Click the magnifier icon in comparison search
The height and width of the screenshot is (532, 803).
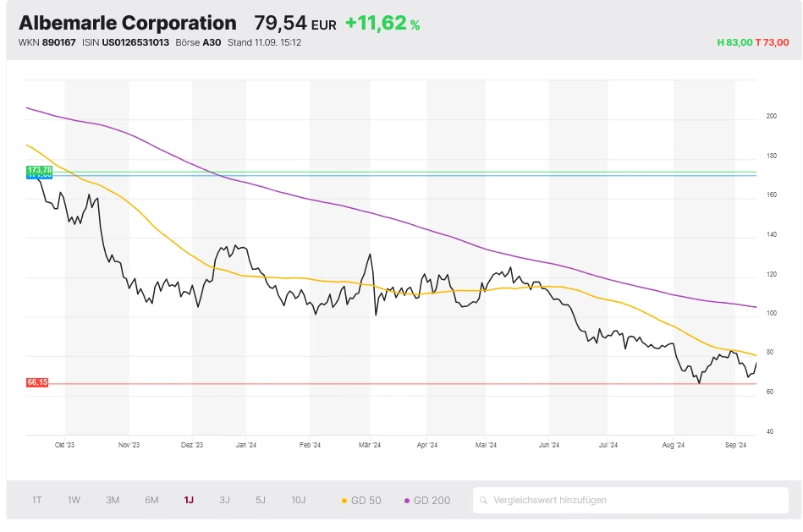[x=484, y=501]
